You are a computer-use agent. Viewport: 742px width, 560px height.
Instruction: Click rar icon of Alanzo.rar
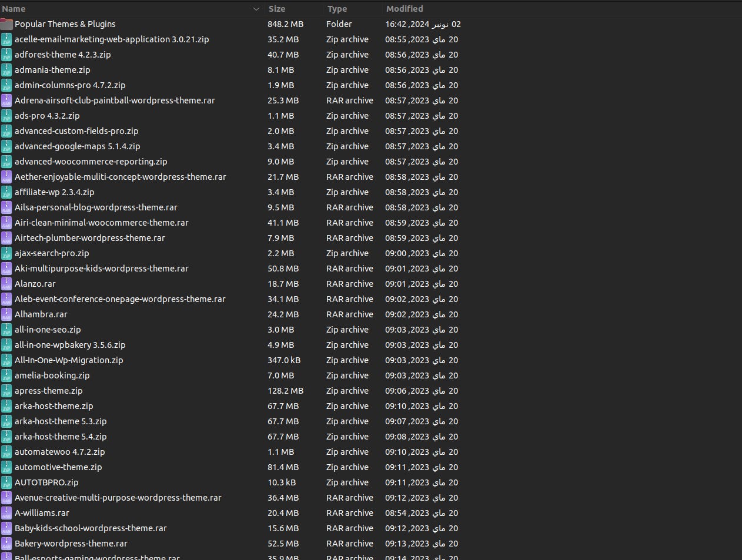[x=6, y=284]
